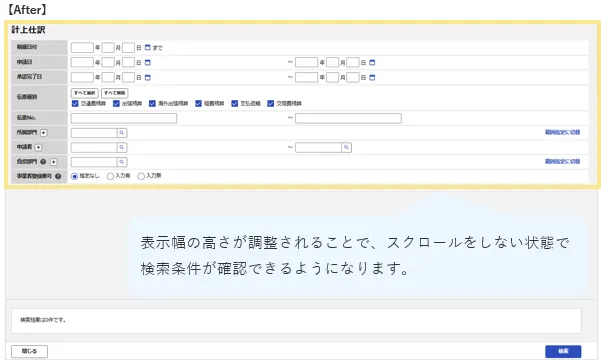Select 指定なし radio option
This screenshot has height=361, width=601.
[75, 176]
